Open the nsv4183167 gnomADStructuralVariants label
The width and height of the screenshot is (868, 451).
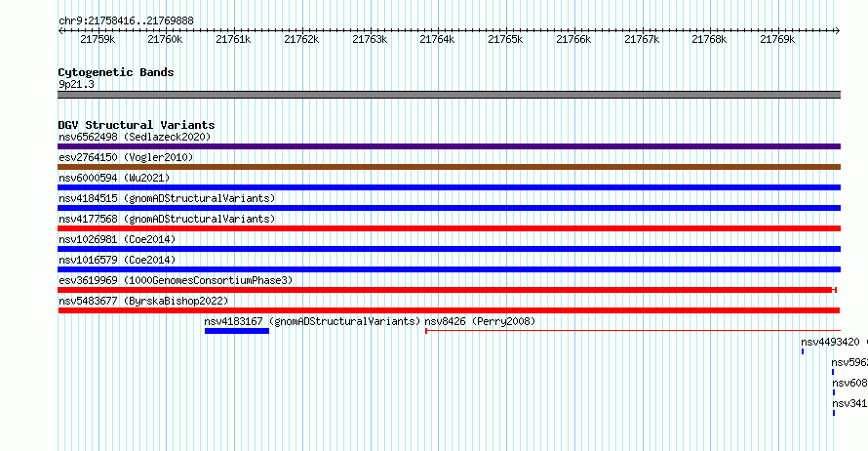[312, 321]
